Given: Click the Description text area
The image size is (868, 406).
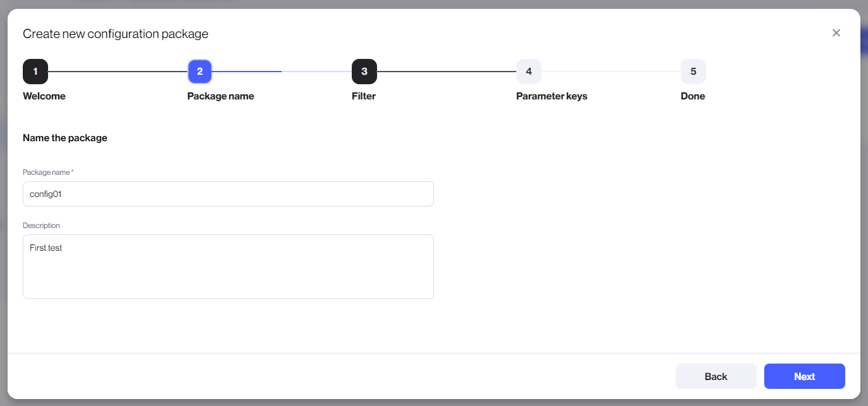Looking at the screenshot, I should pos(228,266).
